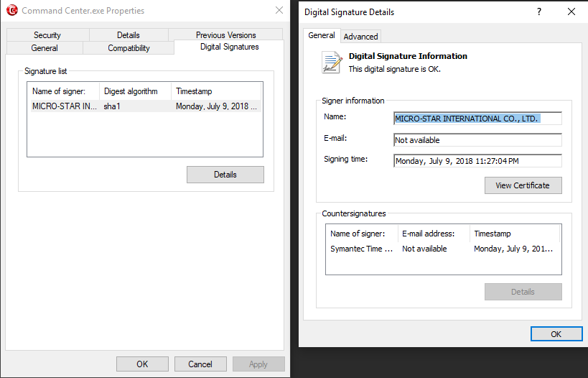Image resolution: width=588 pixels, height=378 pixels.
Task: Confirm the signature details with OK
Action: click(x=556, y=334)
